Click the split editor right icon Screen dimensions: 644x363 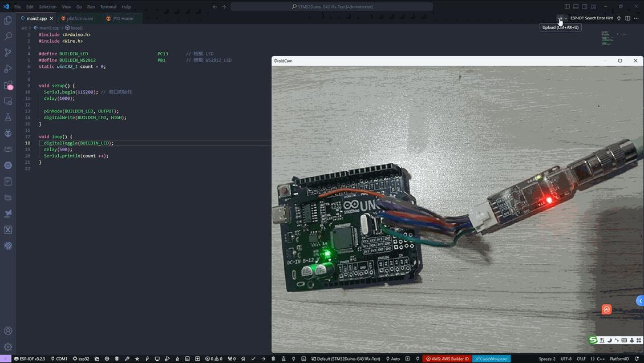627,18
